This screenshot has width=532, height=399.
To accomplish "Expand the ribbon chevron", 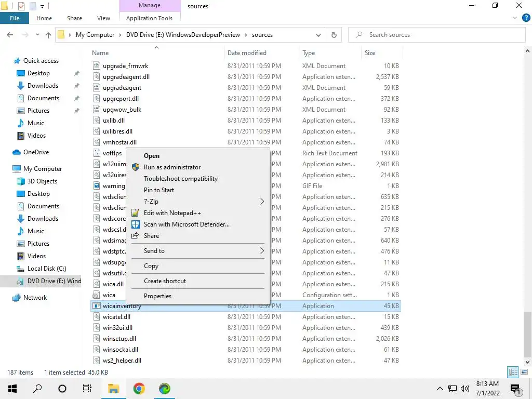I will [x=515, y=18].
